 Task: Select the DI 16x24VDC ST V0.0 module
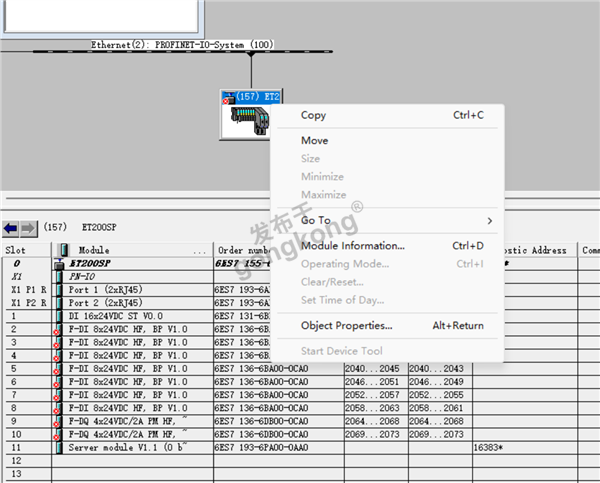click(116, 316)
